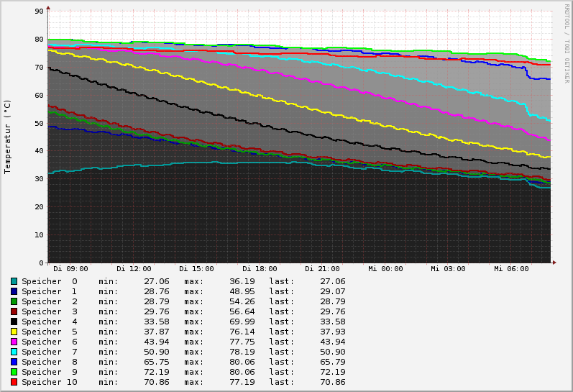Click the 90 value on the temperature axis
This screenshot has height=392, width=573.
pos(39,12)
